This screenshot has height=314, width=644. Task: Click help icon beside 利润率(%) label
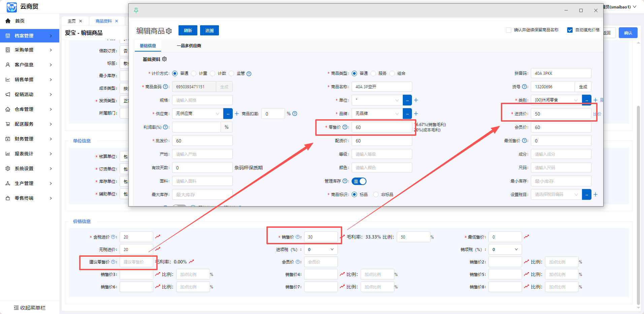point(165,127)
